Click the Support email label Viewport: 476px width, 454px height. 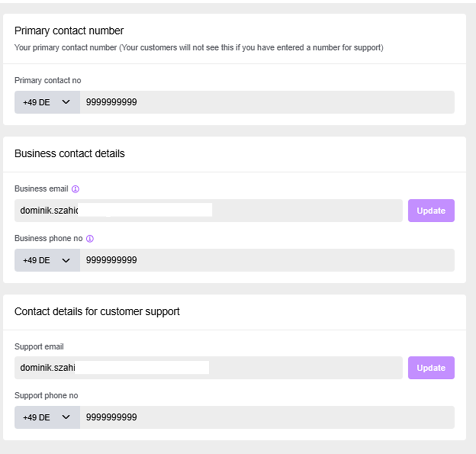(x=39, y=346)
